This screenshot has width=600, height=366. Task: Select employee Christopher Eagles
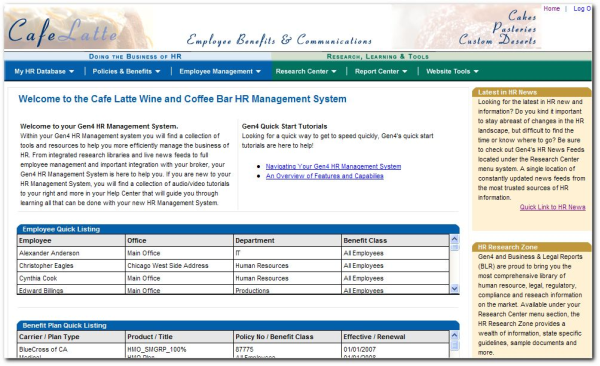point(46,266)
